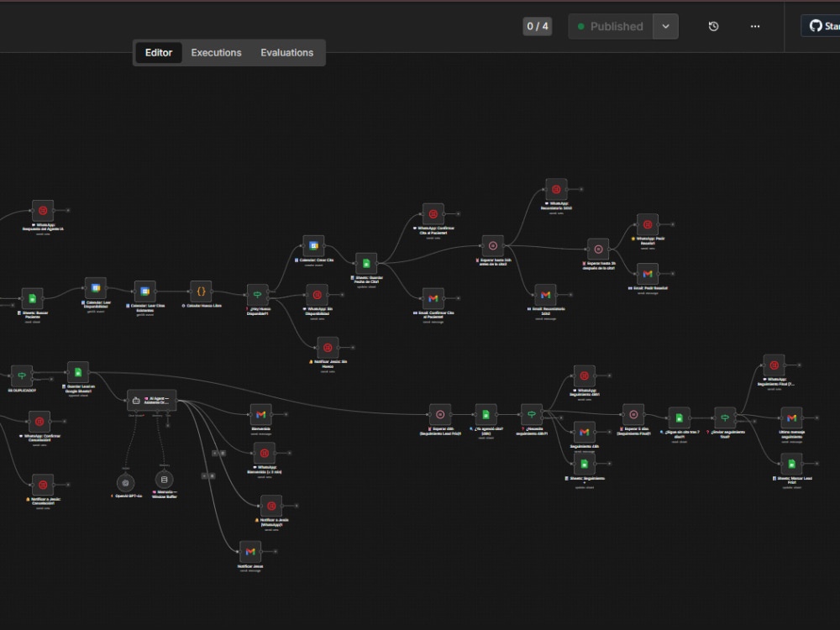The height and width of the screenshot is (630, 840).
Task: Click output plus on Respuesta del Agente IA node
Action: (x=68, y=211)
